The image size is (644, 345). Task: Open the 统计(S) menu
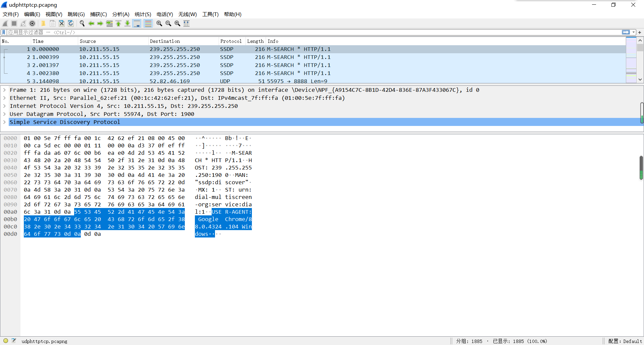143,14
